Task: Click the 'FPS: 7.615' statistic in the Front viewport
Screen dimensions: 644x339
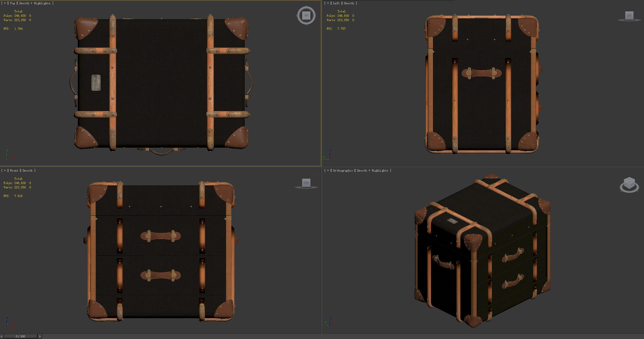Action: (13, 196)
